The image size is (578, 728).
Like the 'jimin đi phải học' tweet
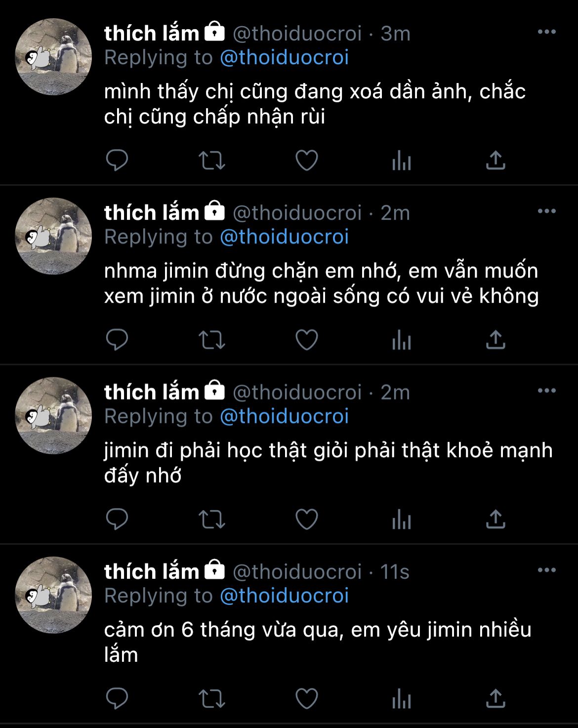(x=306, y=519)
